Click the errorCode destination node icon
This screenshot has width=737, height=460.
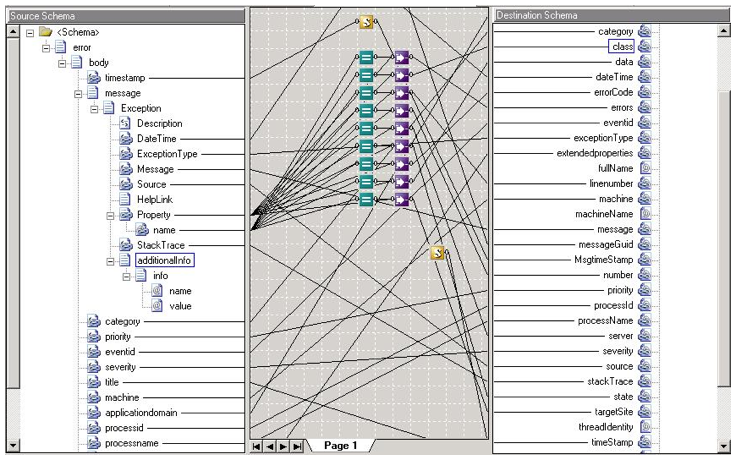pos(645,92)
